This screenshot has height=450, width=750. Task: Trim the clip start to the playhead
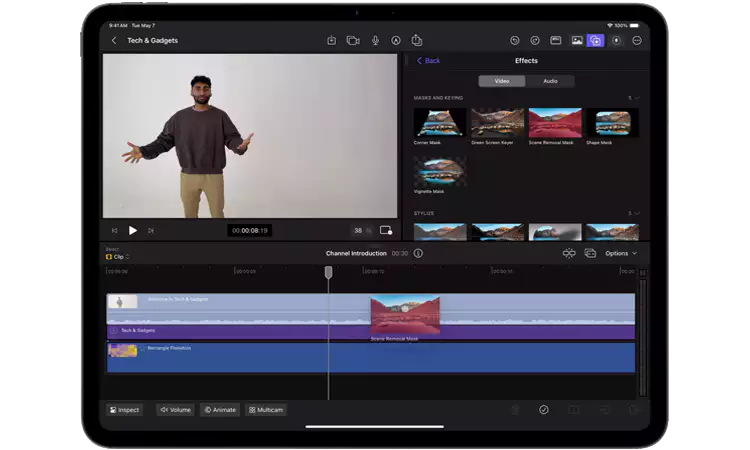click(x=605, y=410)
